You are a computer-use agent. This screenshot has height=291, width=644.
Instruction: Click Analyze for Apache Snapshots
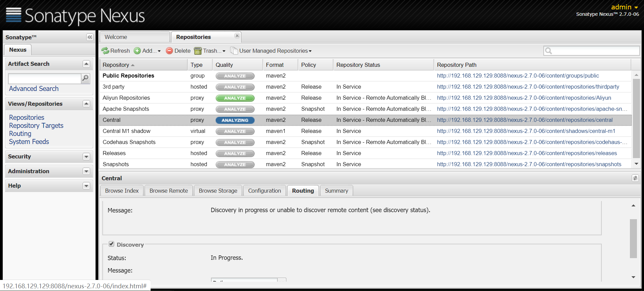235,109
